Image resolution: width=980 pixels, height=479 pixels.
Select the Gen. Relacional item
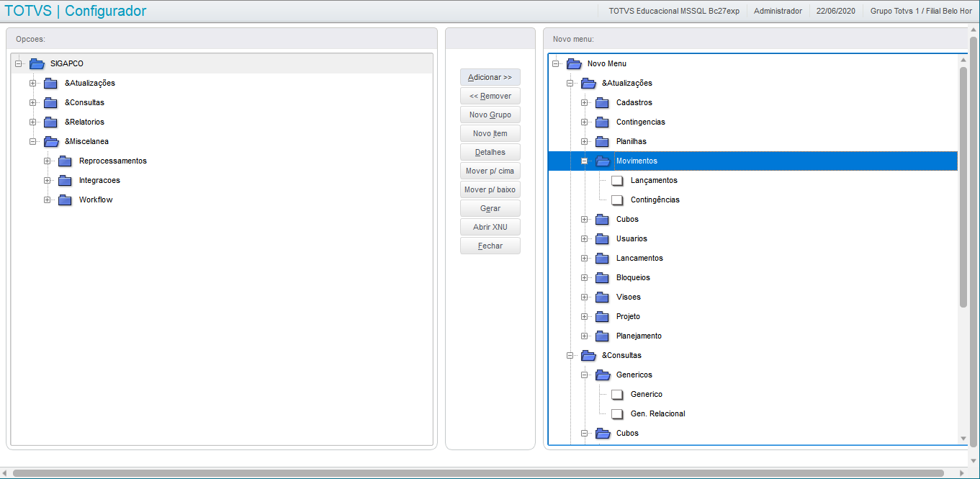coord(658,413)
